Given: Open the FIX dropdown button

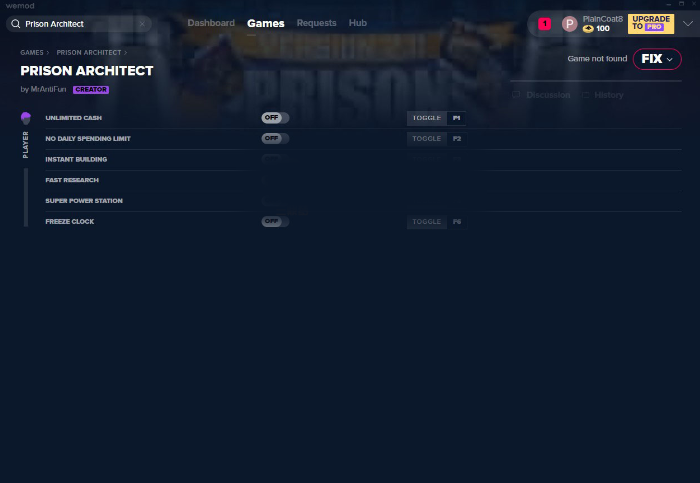Looking at the screenshot, I should point(657,59).
